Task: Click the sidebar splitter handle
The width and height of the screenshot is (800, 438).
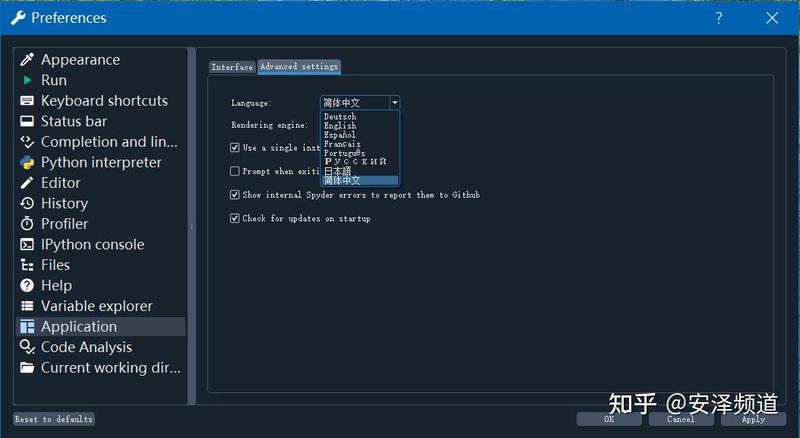Action: [192, 226]
